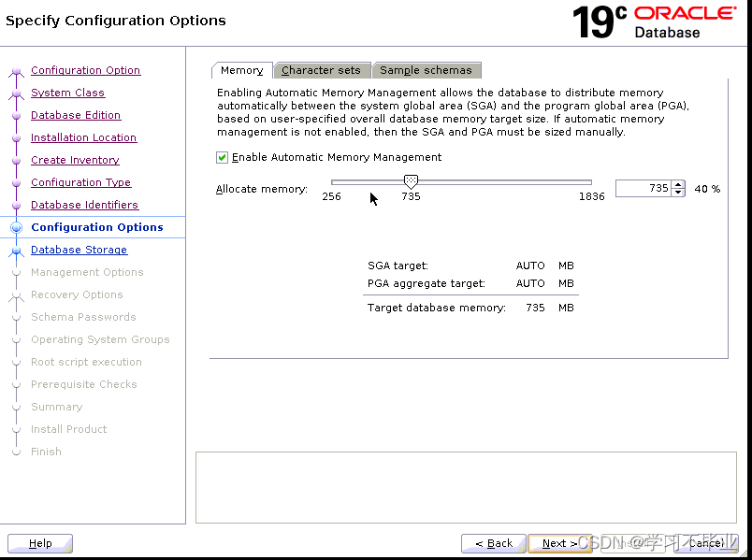Disable Enable Automatic Memory Management
The width and height of the screenshot is (752, 560).
click(222, 156)
